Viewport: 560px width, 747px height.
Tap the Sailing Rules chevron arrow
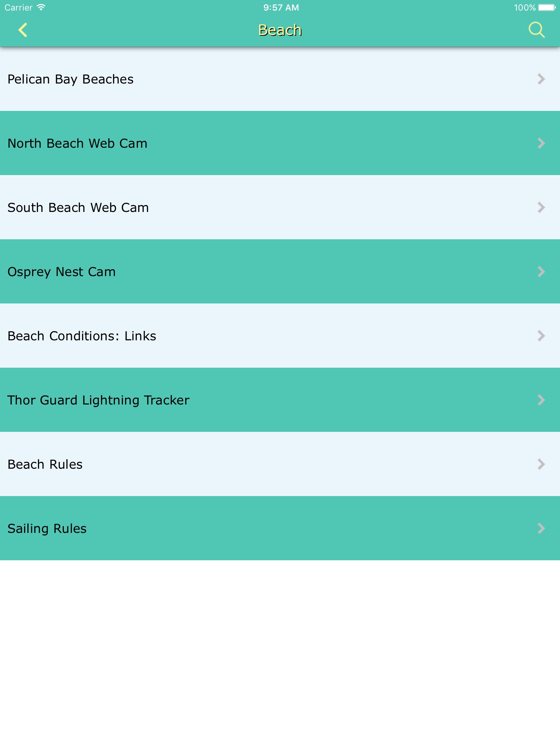(541, 528)
